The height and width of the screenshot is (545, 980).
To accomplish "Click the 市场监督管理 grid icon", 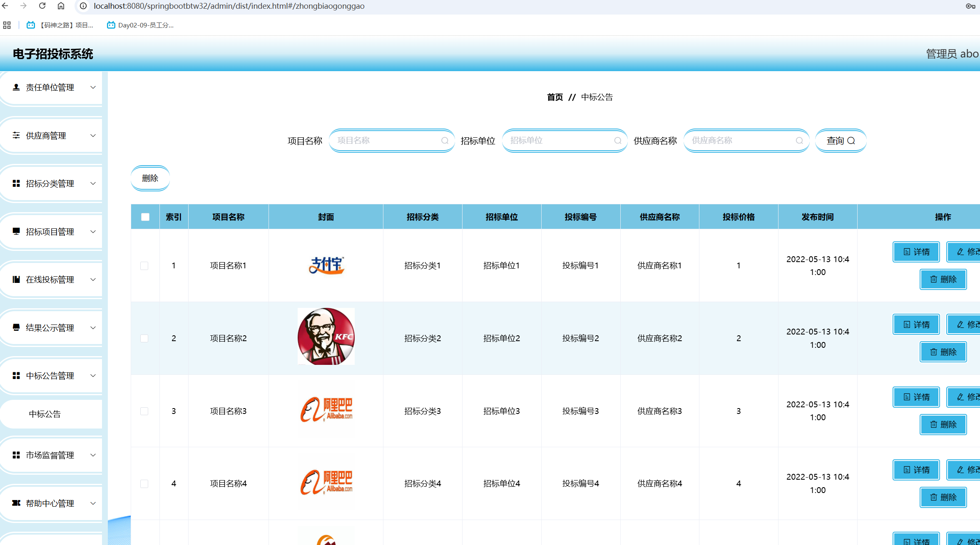I will (x=16, y=455).
